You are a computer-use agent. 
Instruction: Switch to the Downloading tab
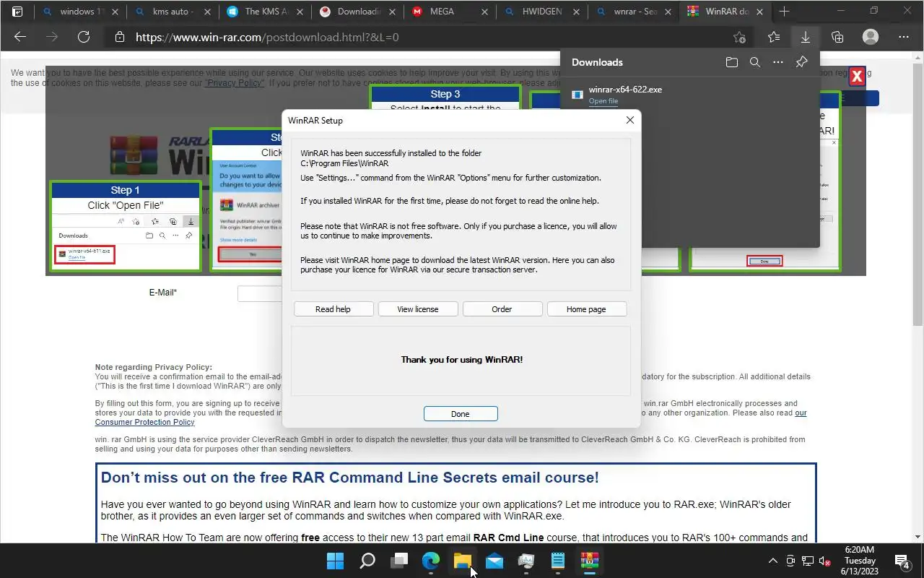pyautogui.click(x=357, y=12)
